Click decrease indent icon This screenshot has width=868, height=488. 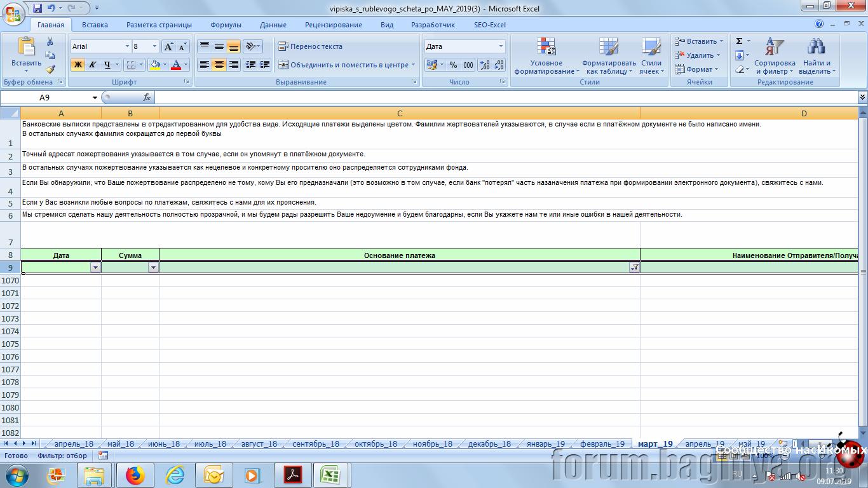tap(250, 65)
